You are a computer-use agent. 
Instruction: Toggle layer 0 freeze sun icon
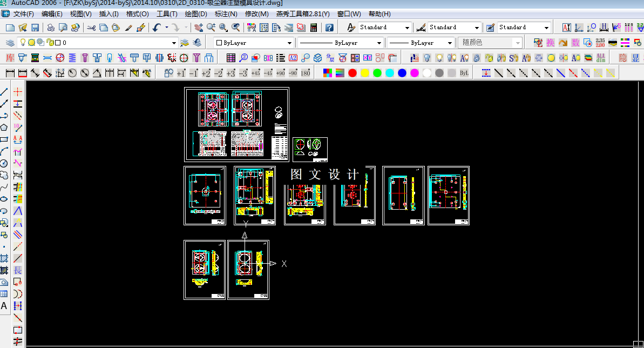tap(31, 42)
